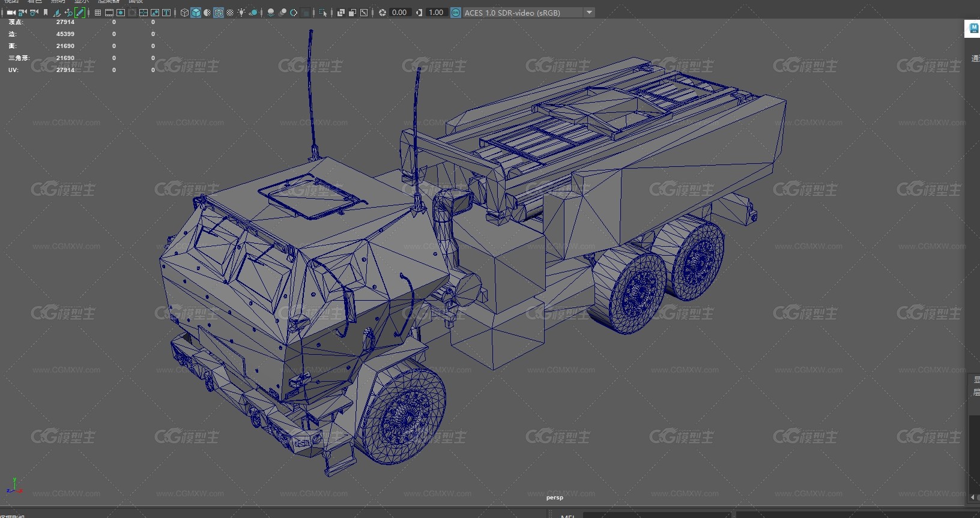Toggle the Resolution Gate icon

click(x=121, y=13)
